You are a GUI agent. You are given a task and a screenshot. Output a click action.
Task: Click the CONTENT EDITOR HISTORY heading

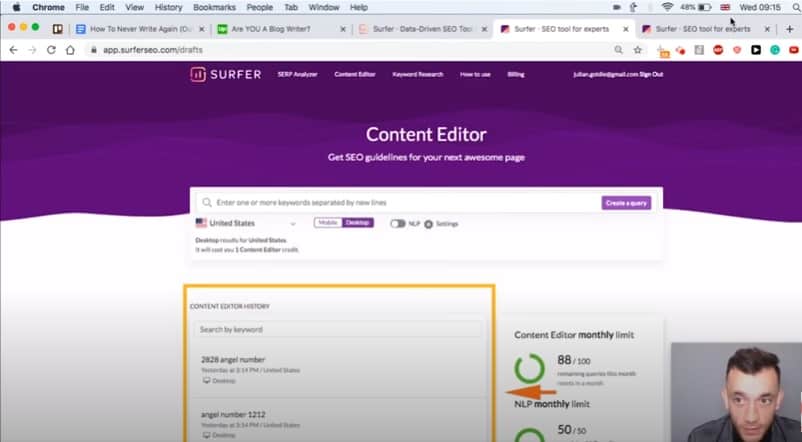click(230, 306)
